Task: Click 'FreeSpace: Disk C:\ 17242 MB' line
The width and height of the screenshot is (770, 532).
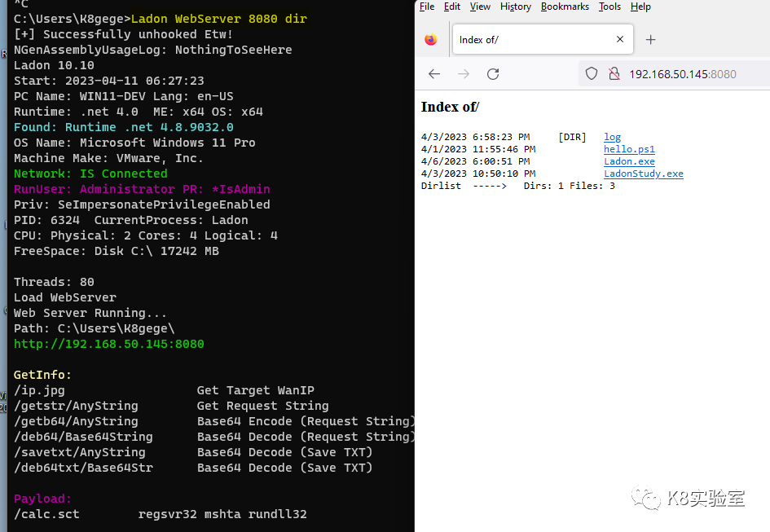Action: [x=117, y=251]
